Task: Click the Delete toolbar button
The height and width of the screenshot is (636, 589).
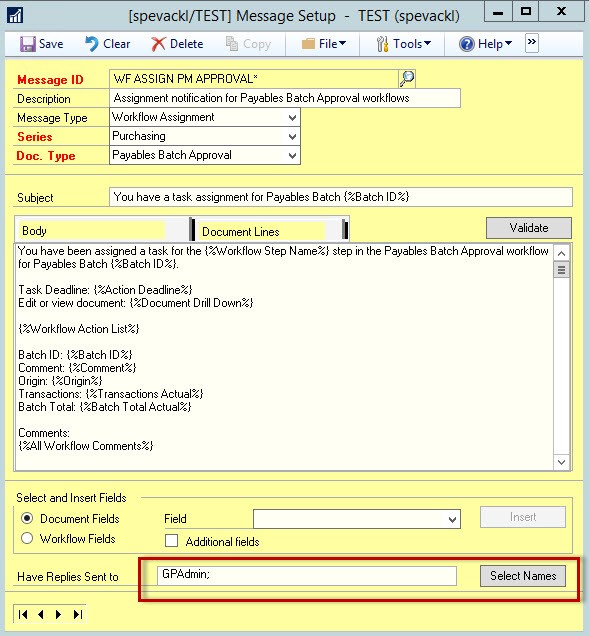Action: tap(177, 44)
